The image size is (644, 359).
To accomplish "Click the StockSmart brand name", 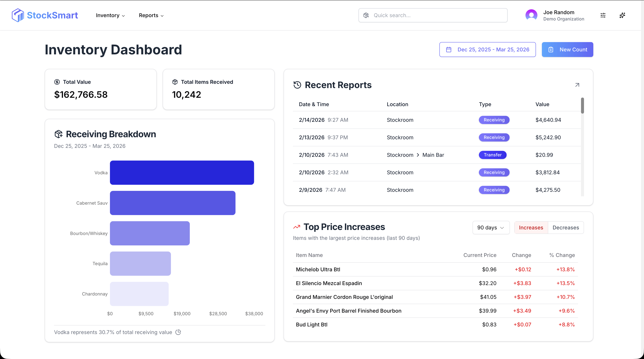I will (x=52, y=15).
